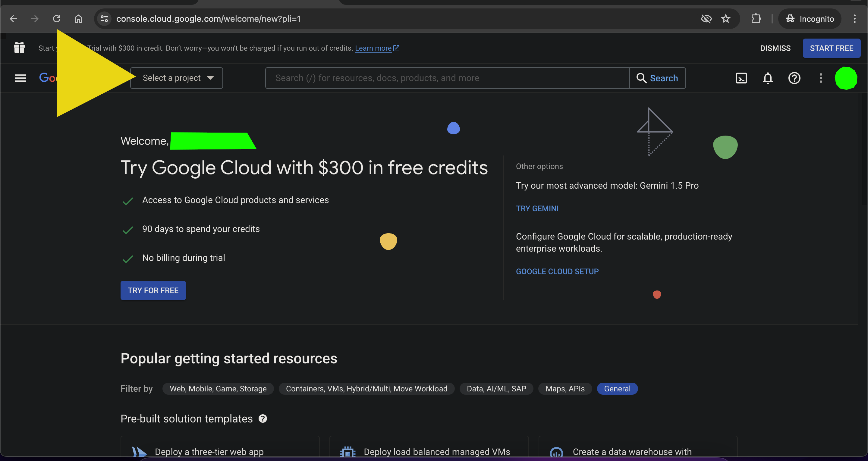Click 'Access to Google Cloud products and services' text
868x461 pixels.
coord(235,200)
